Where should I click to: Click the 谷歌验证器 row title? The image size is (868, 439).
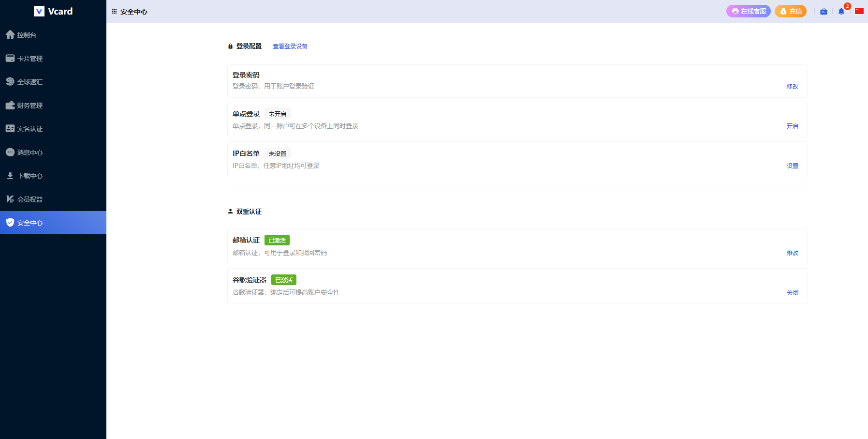[x=250, y=280]
